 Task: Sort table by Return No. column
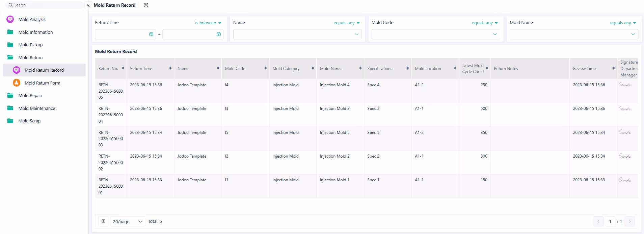click(123, 68)
